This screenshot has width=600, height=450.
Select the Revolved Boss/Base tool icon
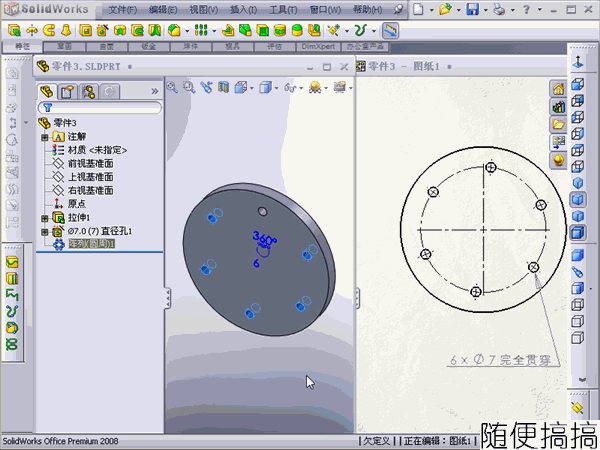[32, 30]
